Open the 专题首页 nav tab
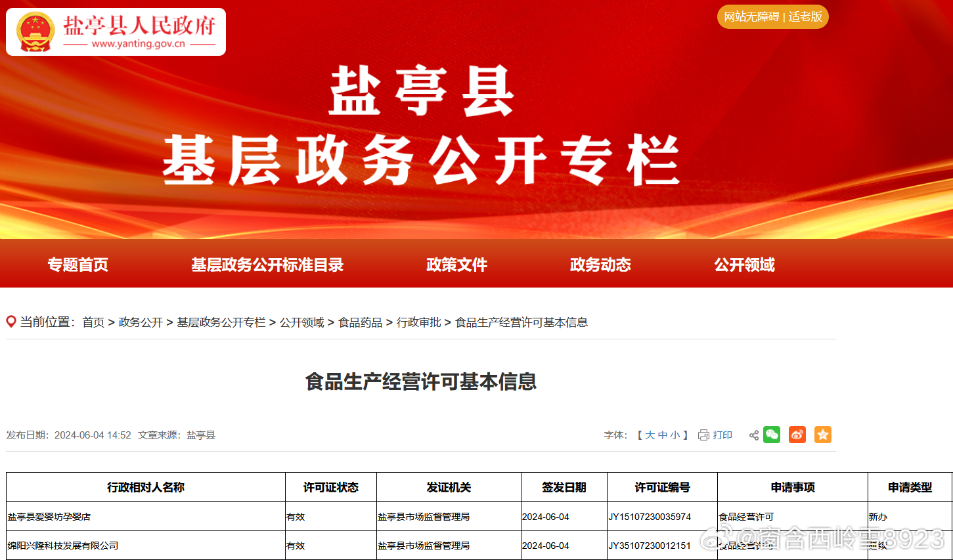 tap(78, 265)
